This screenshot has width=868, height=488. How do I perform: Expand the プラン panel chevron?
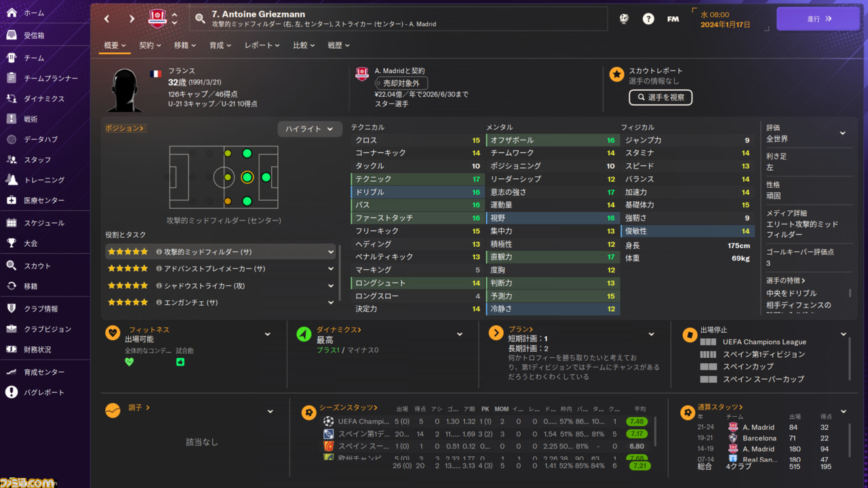[651, 334]
